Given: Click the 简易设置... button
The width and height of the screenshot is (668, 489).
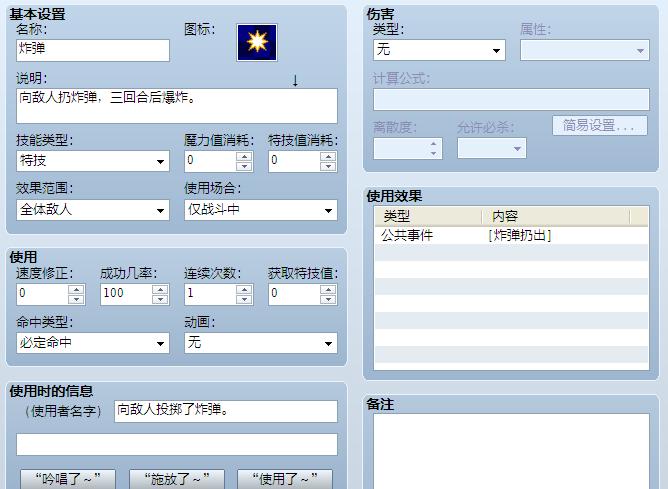Looking at the screenshot, I should 600,126.
